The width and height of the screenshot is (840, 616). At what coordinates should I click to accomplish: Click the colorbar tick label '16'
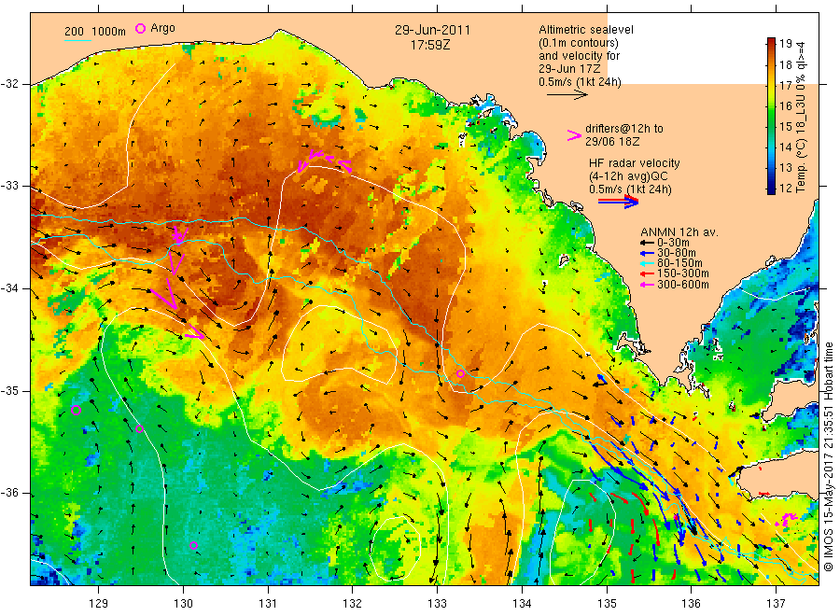(x=785, y=106)
